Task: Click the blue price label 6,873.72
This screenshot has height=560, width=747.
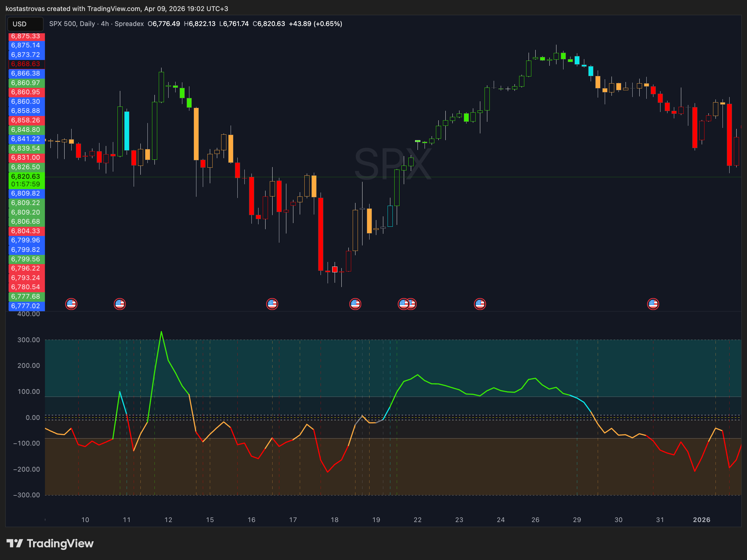Action: click(26, 55)
